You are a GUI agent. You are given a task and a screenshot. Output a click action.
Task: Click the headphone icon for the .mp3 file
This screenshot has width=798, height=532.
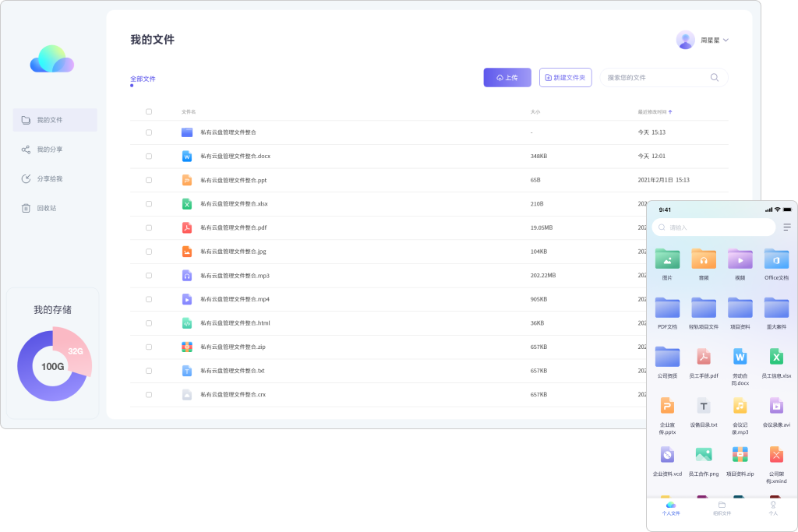point(186,276)
